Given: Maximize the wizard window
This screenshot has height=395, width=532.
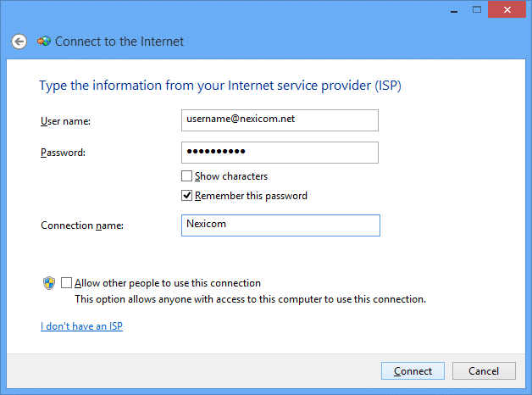Looking at the screenshot, I should coord(477,10).
